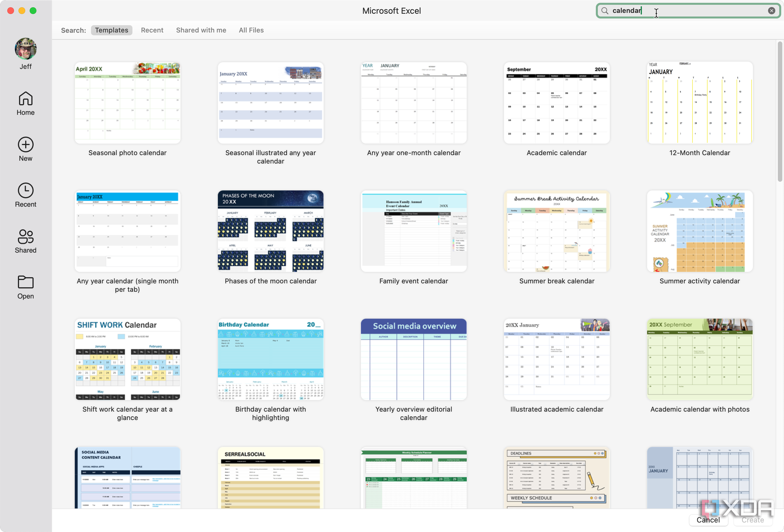Screen dimensions: 784x532
Task: Switch to the Templates search filter
Action: click(x=111, y=30)
